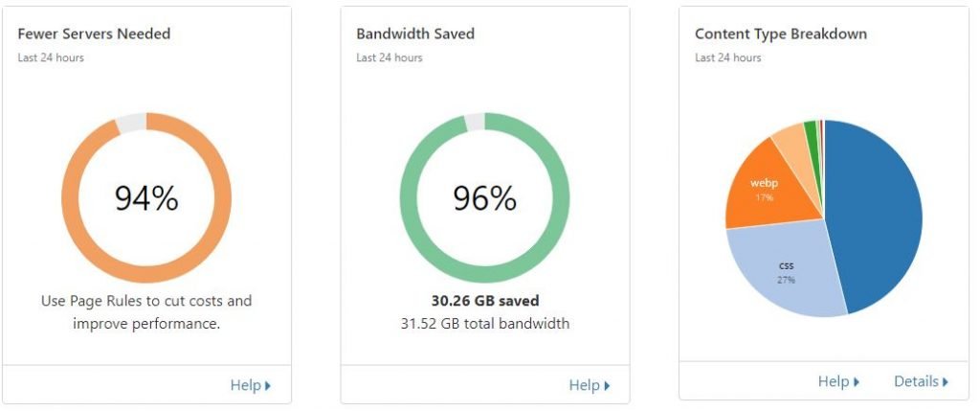This screenshot has height=411, width=980.
Task: Click the 30.26 GB saved text
Action: click(484, 301)
